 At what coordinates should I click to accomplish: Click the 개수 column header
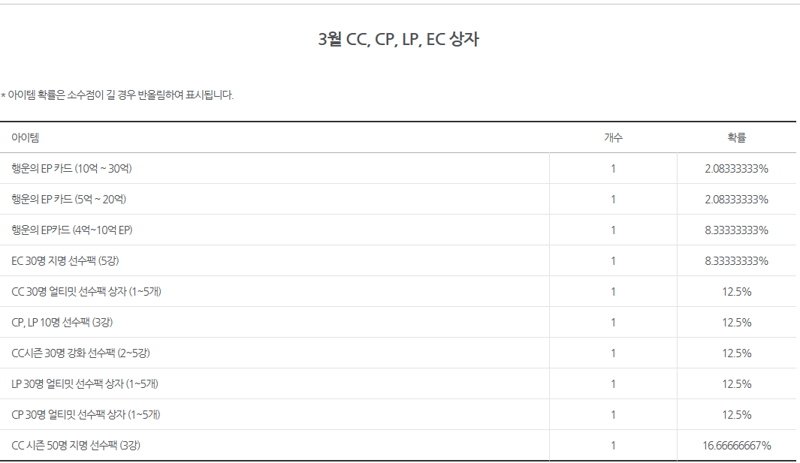click(613, 137)
